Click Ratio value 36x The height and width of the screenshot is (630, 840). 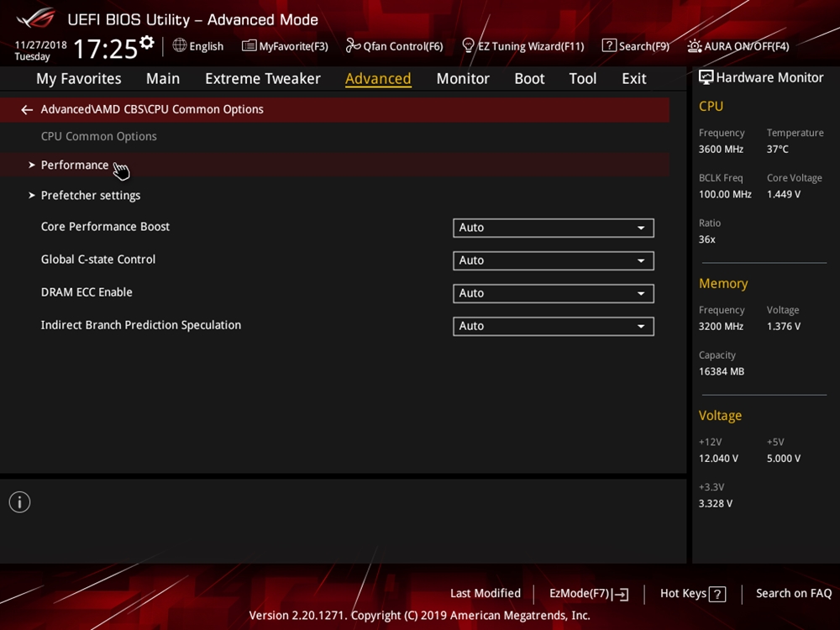pos(706,239)
